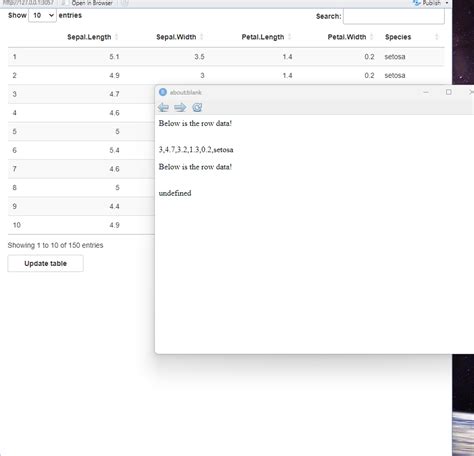The image size is (474, 456).
Task: Click Open in Browser button
Action: click(x=92, y=3)
